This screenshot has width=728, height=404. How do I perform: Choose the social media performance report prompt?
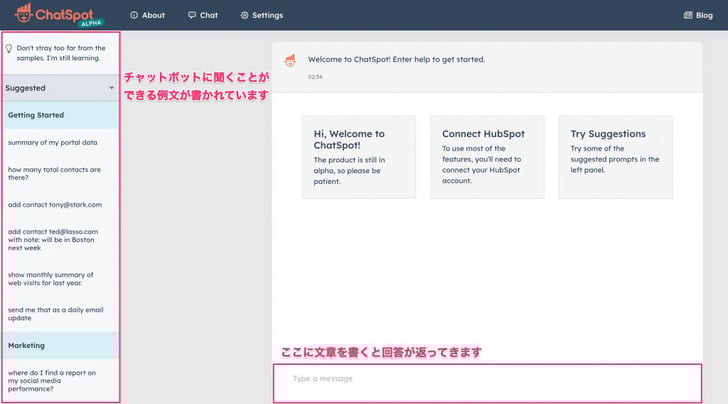coord(52,381)
